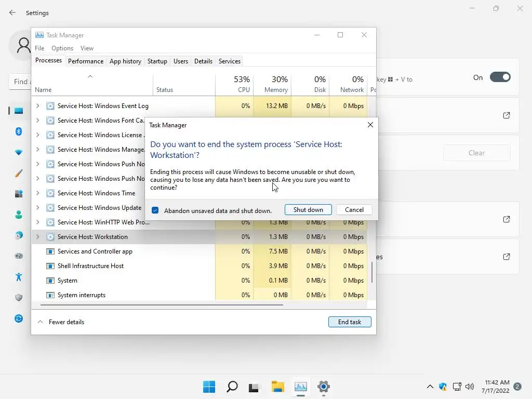Viewport: 532px width, 399px height.
Task: Open Apps category in Settings sidebar
Action: [19, 194]
